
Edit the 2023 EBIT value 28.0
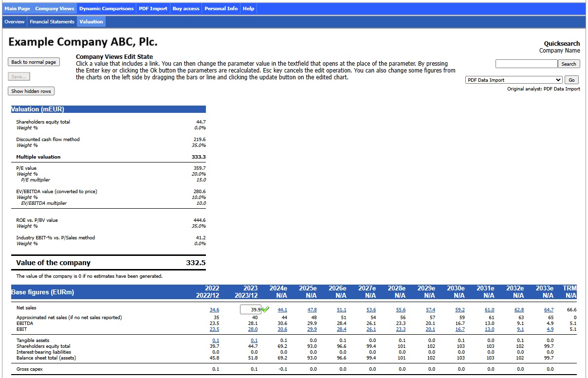[x=253, y=329]
